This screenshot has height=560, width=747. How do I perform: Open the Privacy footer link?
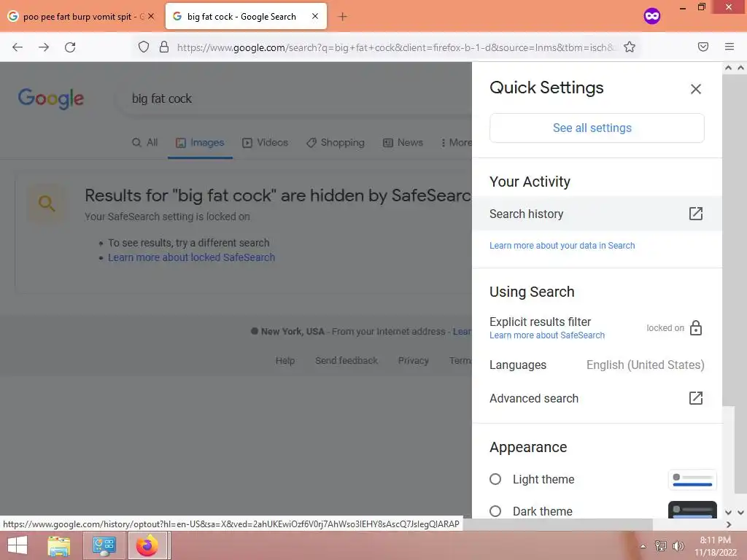(x=413, y=360)
